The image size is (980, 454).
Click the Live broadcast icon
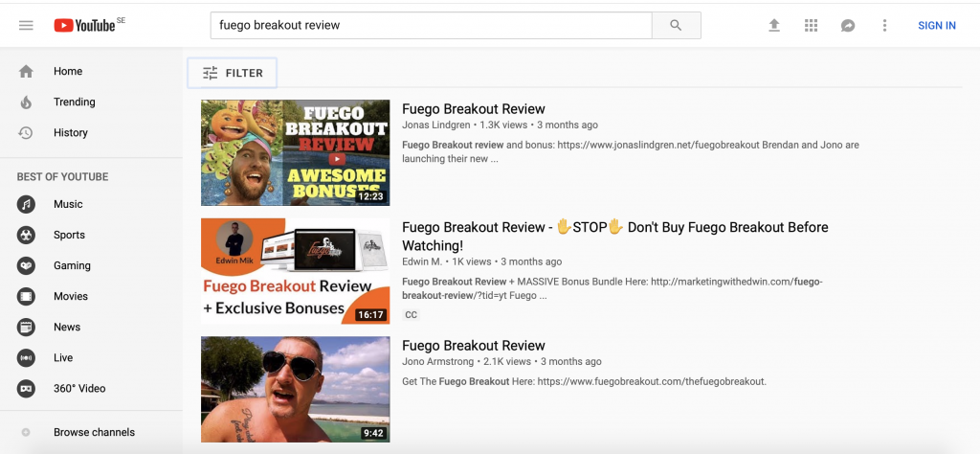tap(26, 357)
